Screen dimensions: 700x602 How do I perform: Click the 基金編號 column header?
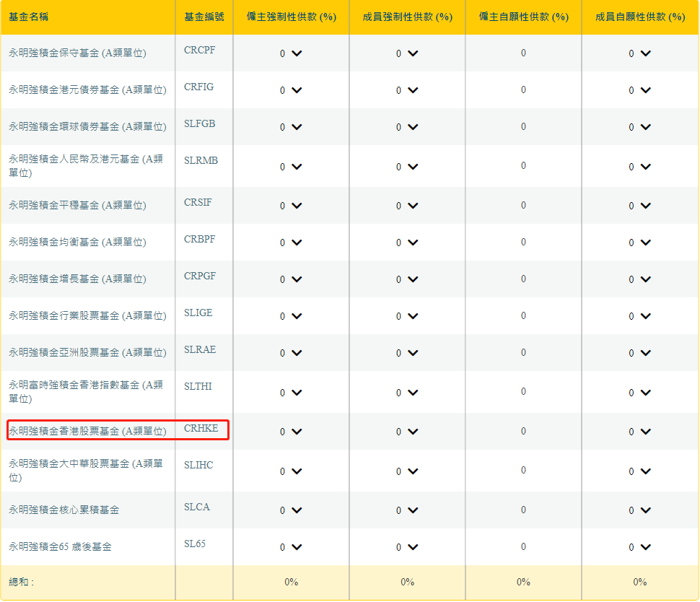pos(204,17)
